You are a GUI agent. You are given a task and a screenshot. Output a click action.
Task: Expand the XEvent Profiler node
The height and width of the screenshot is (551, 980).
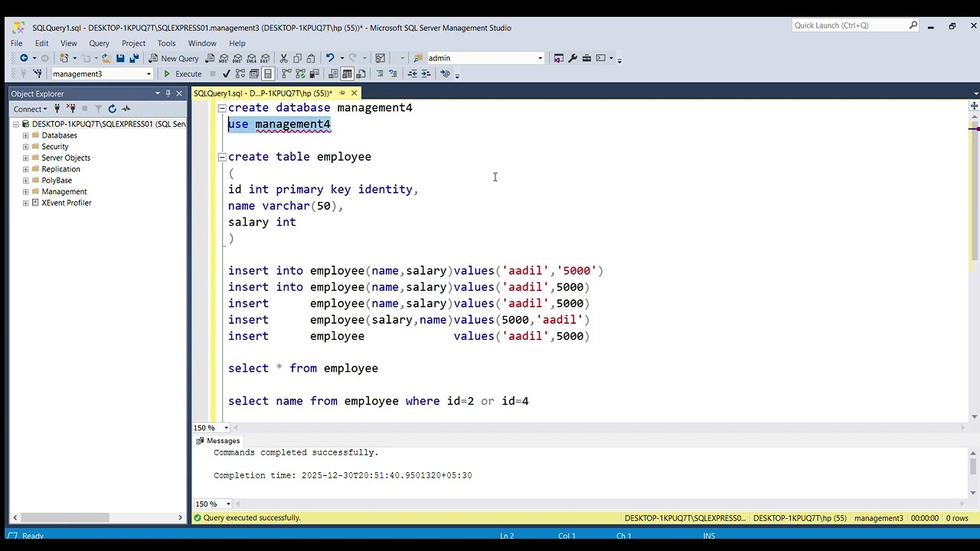click(25, 203)
